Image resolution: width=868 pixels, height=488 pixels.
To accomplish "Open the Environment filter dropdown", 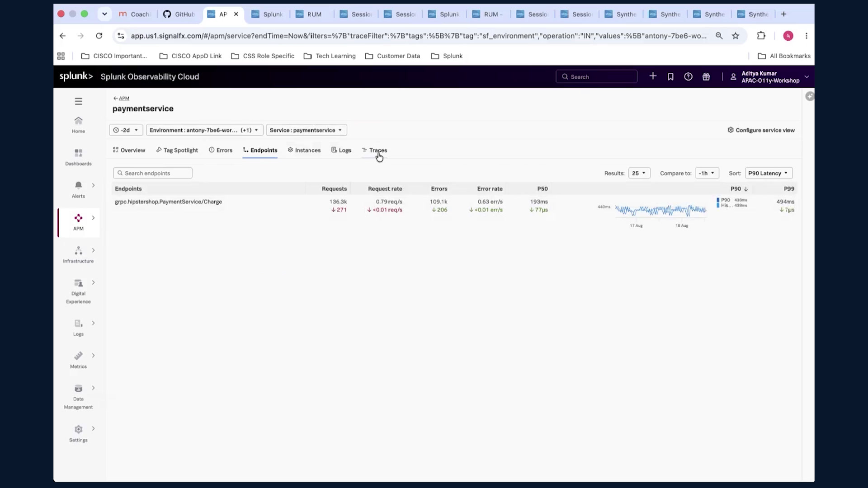I will (x=204, y=130).
